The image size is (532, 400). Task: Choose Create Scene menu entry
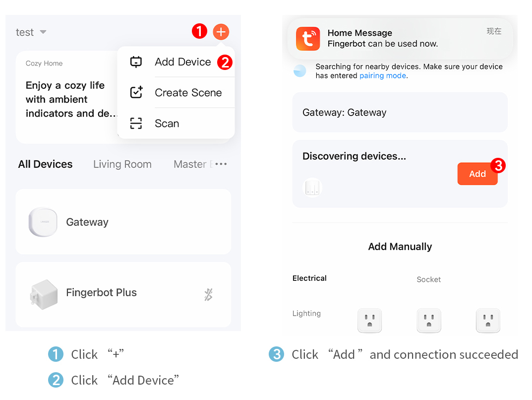tap(188, 93)
